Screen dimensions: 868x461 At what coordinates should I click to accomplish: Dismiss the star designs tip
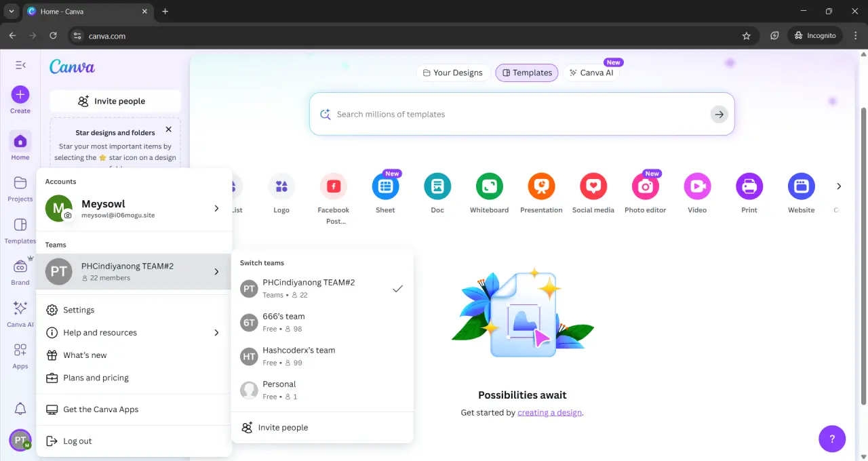[168, 129]
